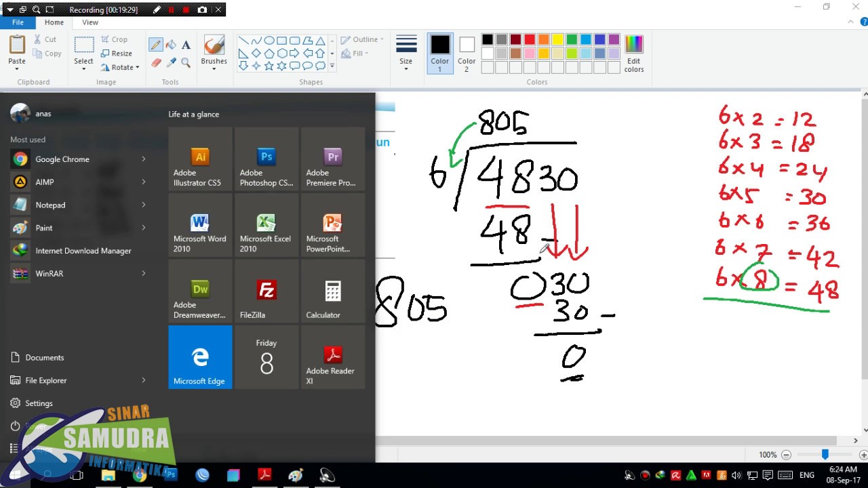Open the ENG language indicator

pyautogui.click(x=807, y=475)
